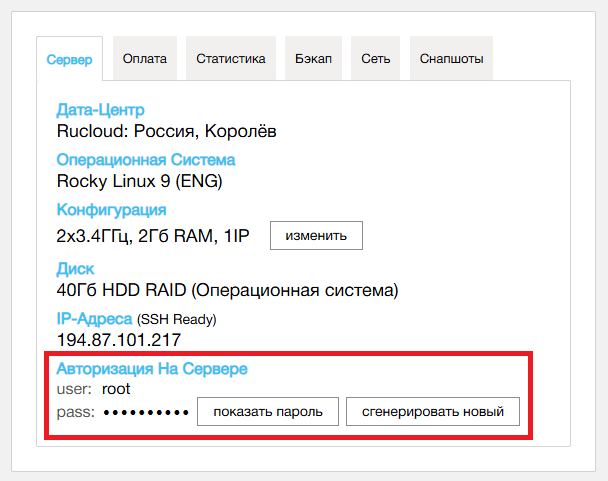Viewport: 608px width, 481px height.
Task: Open the Статистика tab
Action: (x=231, y=58)
